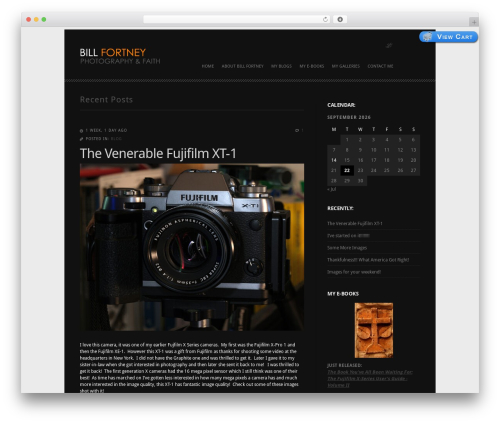Click the clock icon beside post date
This screenshot has width=500, height=423.
[x=81, y=130]
